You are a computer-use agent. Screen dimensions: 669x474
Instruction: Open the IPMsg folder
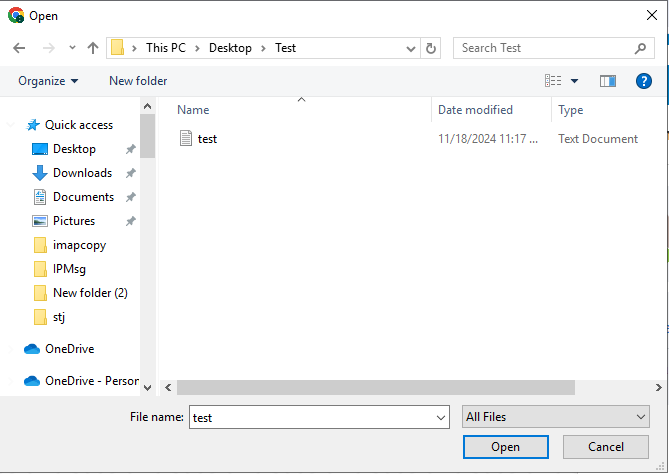[69, 269]
